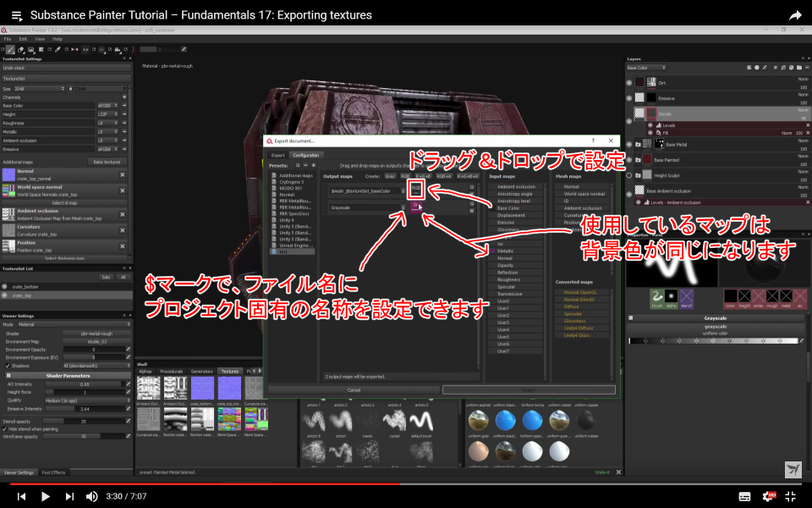Click the size lock icon

[x=71, y=89]
